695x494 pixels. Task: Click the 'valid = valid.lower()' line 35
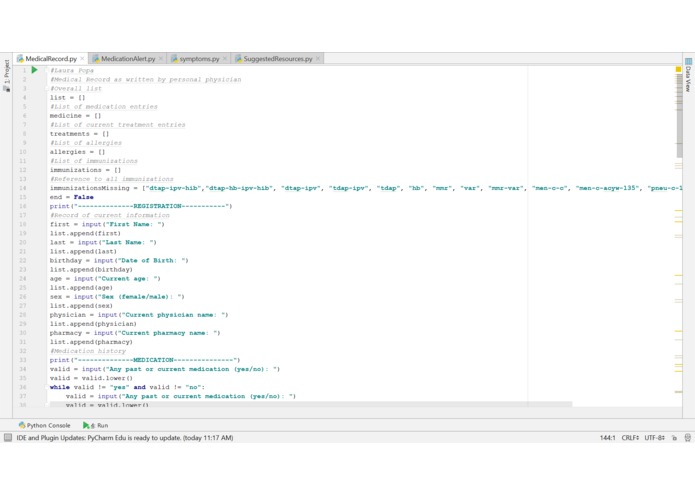coord(91,378)
